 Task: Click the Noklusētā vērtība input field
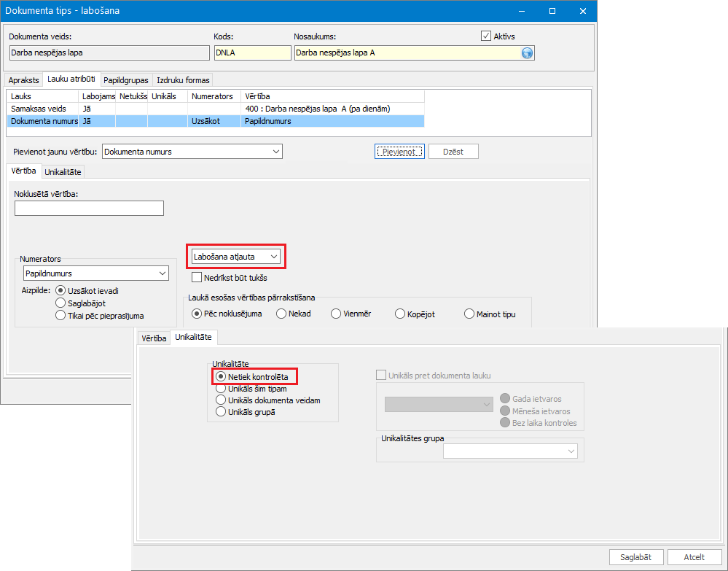[x=89, y=208]
